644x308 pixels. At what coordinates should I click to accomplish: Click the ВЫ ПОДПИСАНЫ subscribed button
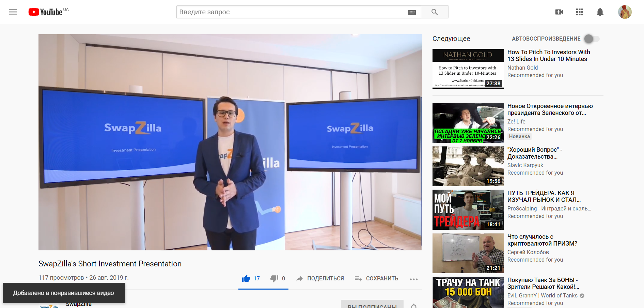[372, 304]
